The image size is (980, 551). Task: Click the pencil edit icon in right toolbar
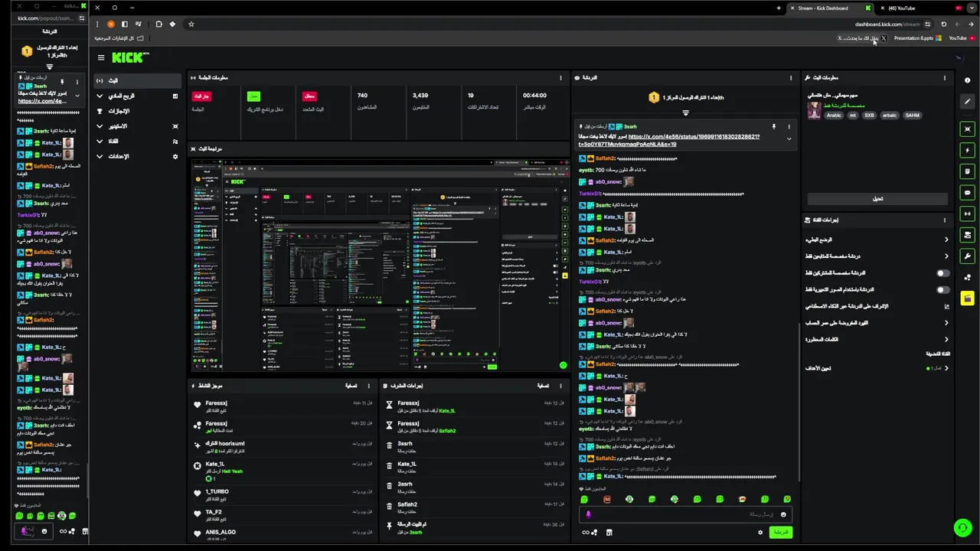click(968, 102)
